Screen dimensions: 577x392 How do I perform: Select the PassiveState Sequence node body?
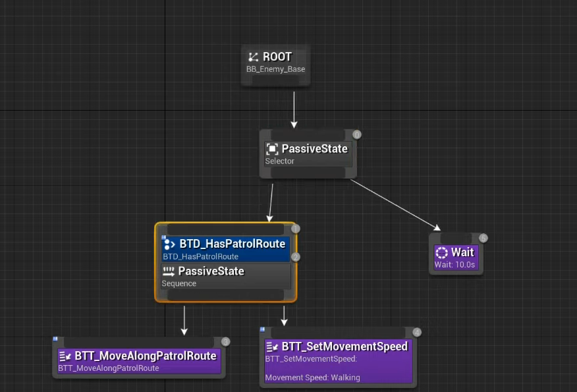(x=225, y=277)
